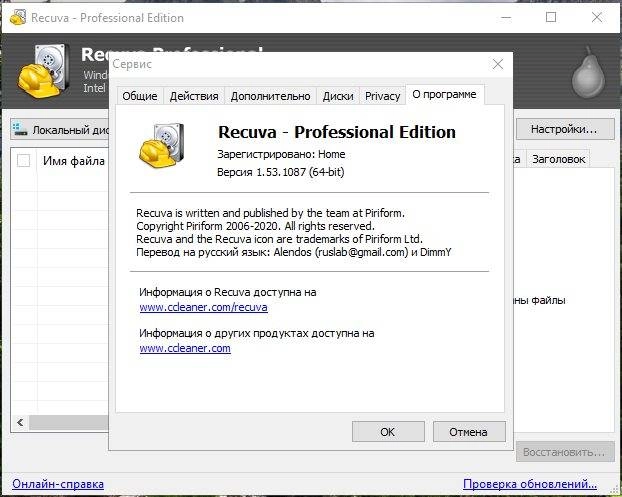Click the Отмена button

click(x=469, y=432)
